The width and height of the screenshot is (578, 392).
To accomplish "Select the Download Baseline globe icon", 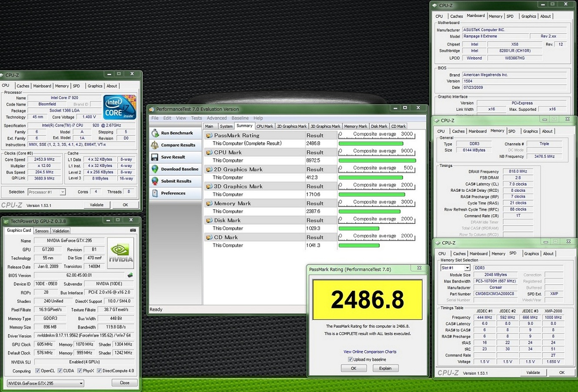I will pos(155,169).
